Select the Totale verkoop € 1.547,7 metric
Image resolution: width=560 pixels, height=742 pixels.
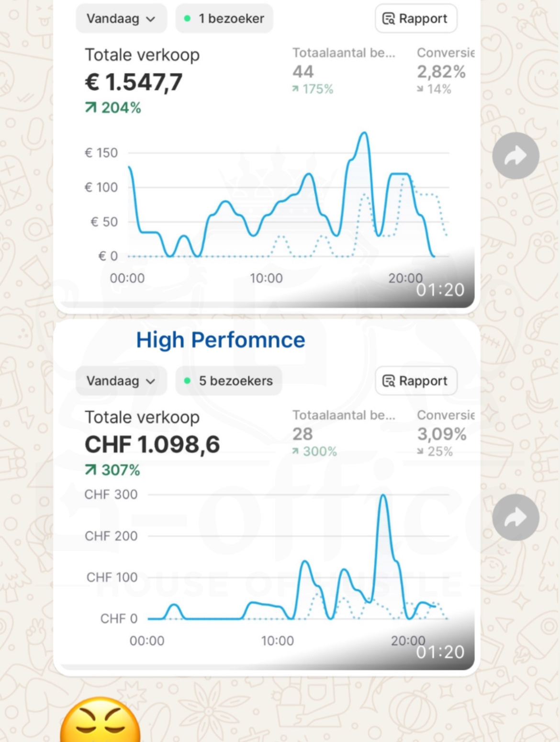pos(143,81)
